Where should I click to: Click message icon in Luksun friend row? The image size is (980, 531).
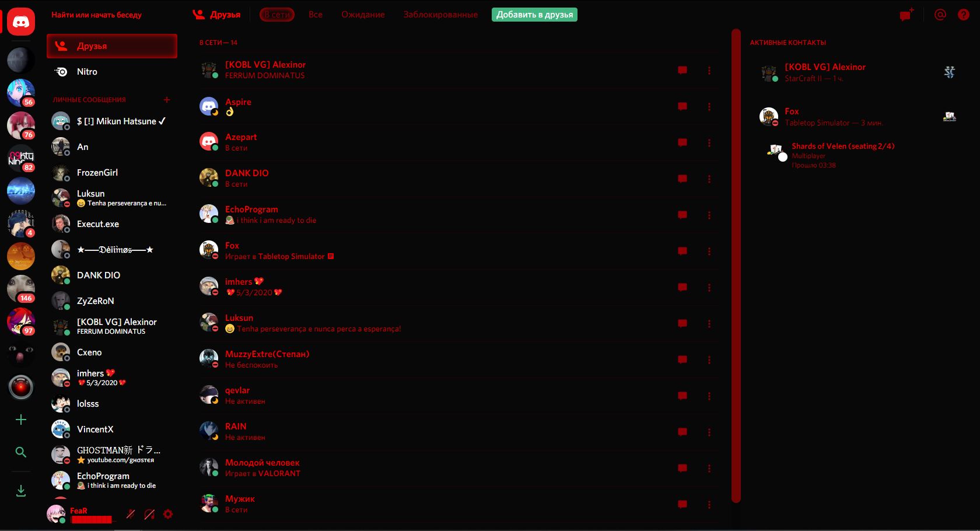(682, 324)
